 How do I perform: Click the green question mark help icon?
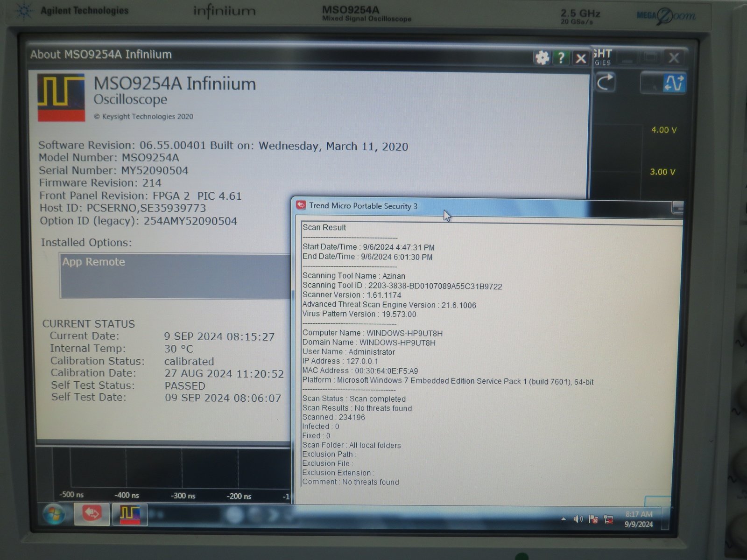pyautogui.click(x=561, y=58)
